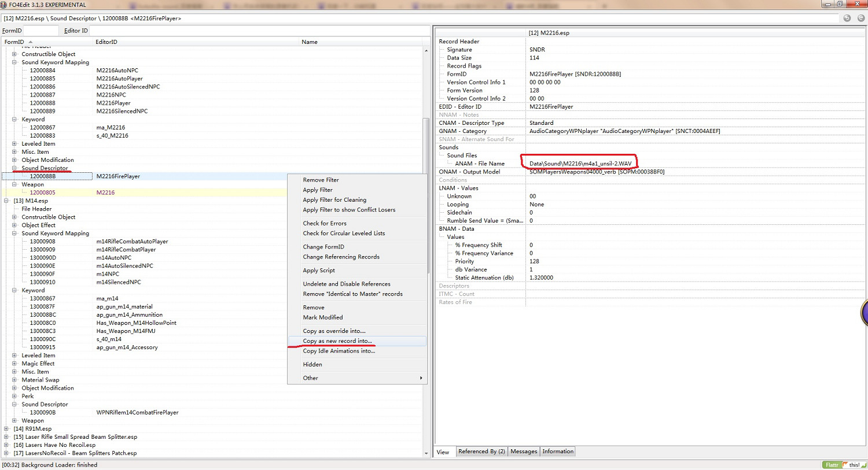The width and height of the screenshot is (868, 470).
Task: Choose 'Check for Errors' from context menu
Action: click(x=325, y=224)
